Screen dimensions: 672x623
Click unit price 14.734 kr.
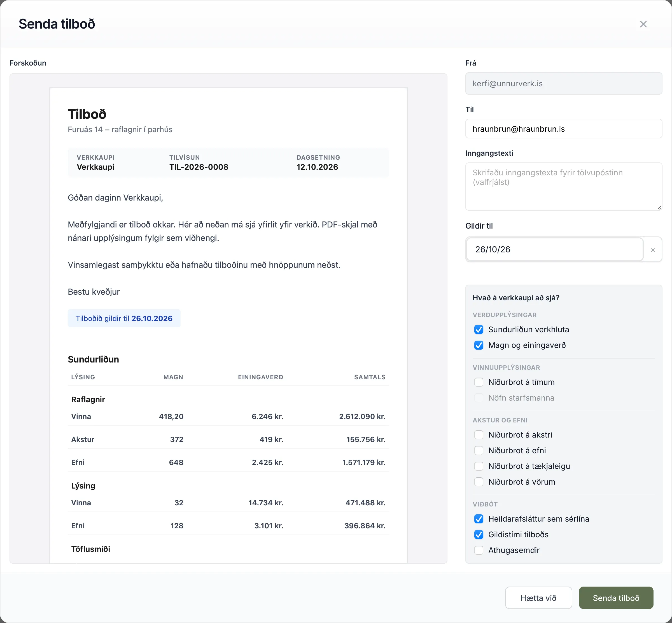266,503
